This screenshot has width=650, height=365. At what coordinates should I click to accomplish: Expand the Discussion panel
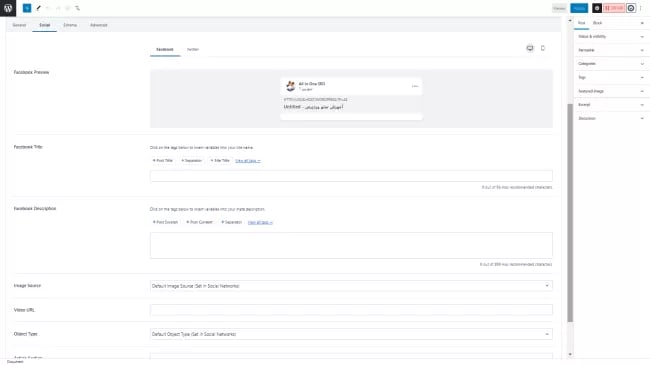click(x=611, y=119)
